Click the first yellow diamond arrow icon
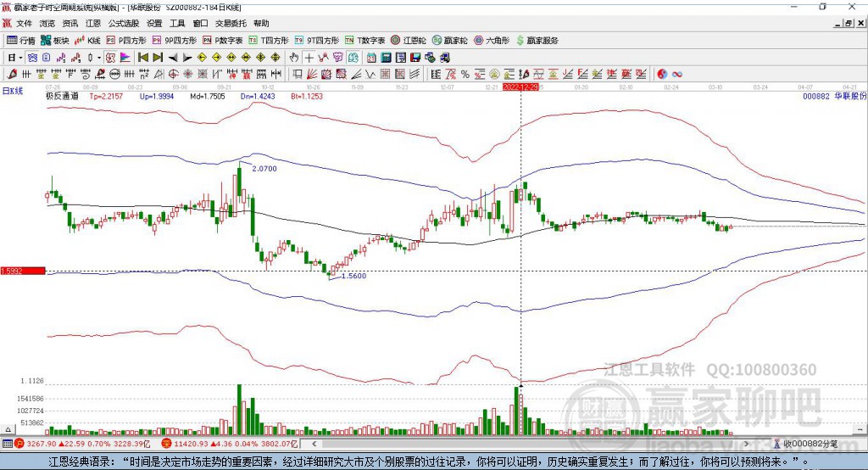This screenshot has height=470, width=868. pos(202,58)
